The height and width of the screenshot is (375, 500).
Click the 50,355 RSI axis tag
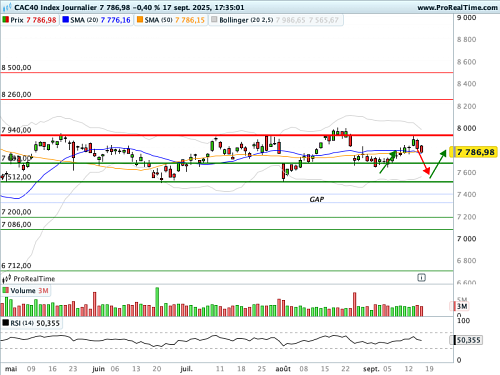(x=466, y=340)
